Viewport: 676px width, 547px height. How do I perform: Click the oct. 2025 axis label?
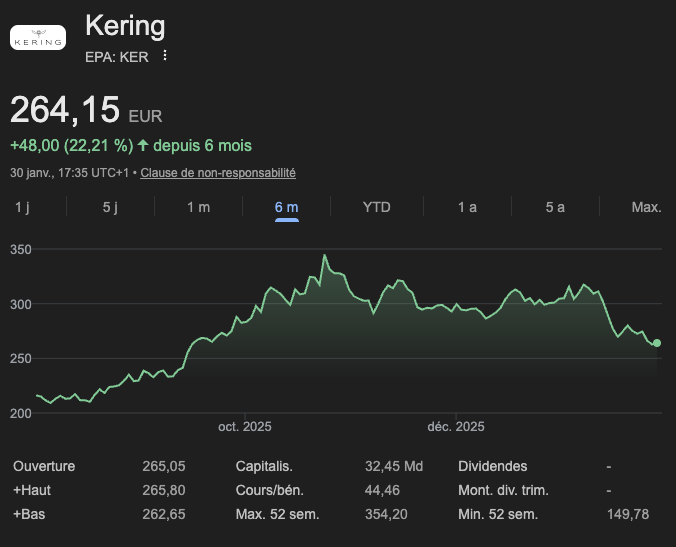tap(245, 427)
